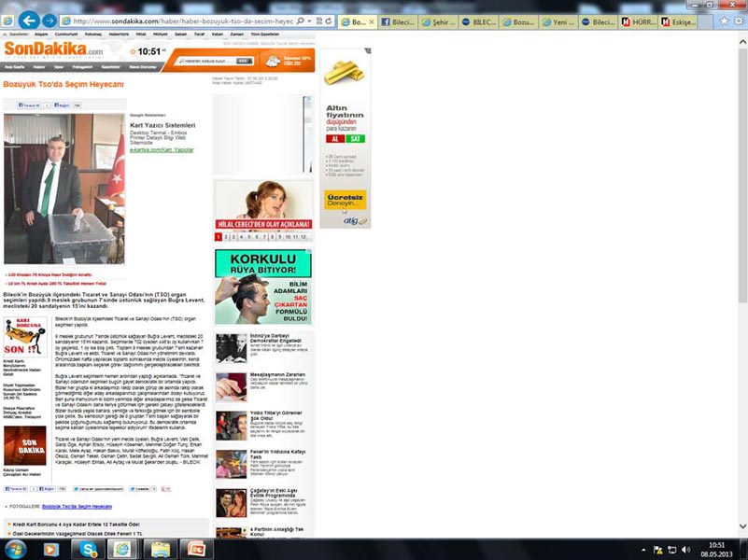
Task: Toggle Compatibility View icon in the address bar
Action: tap(319, 21)
